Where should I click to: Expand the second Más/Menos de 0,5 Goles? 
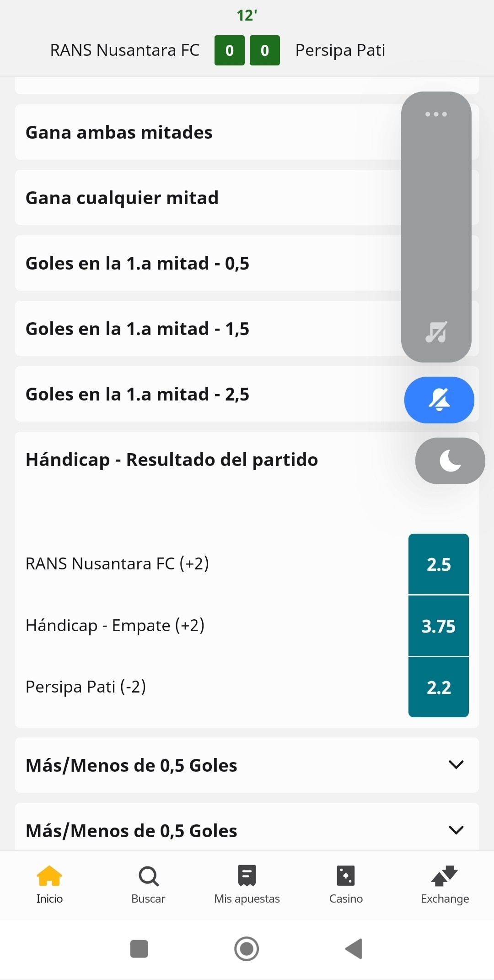(247, 827)
